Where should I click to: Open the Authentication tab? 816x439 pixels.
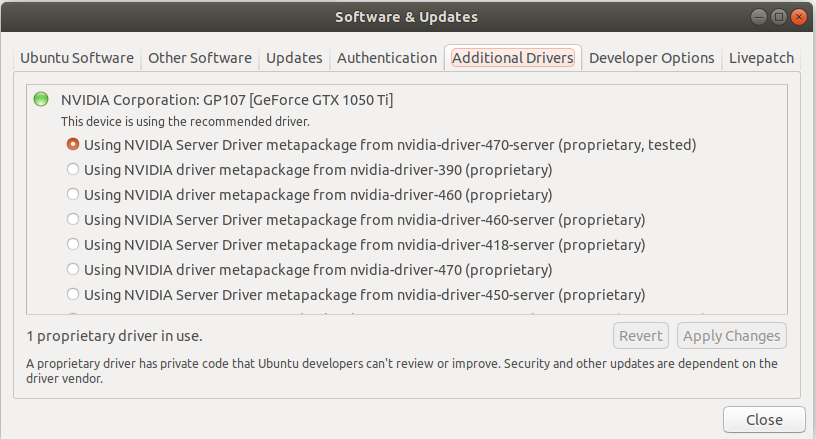tap(387, 58)
